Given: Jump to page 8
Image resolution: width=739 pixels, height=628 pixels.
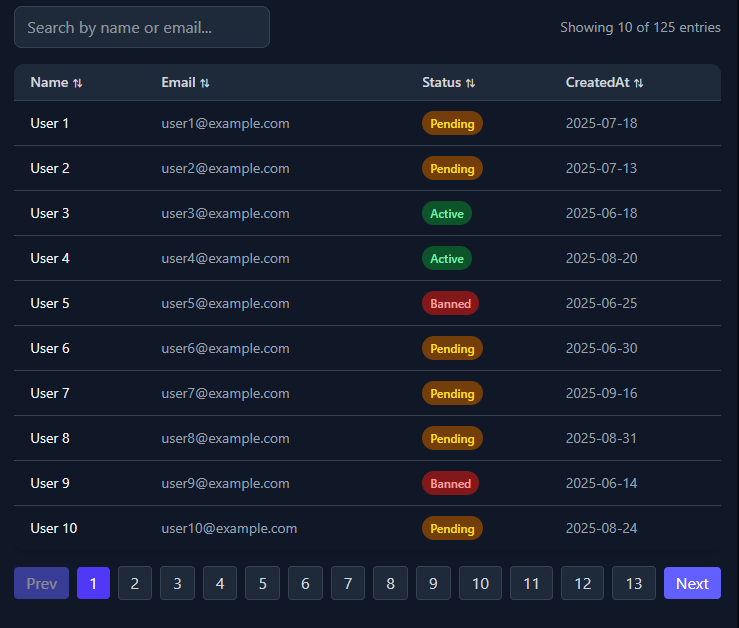Looking at the screenshot, I should [390, 583].
